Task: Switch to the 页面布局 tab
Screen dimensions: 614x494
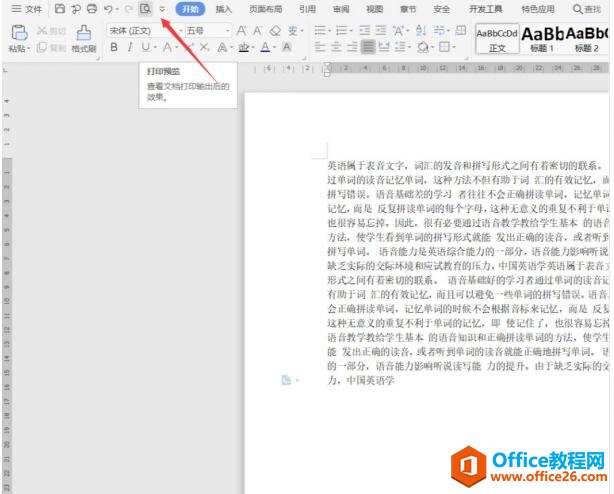Action: (266, 9)
